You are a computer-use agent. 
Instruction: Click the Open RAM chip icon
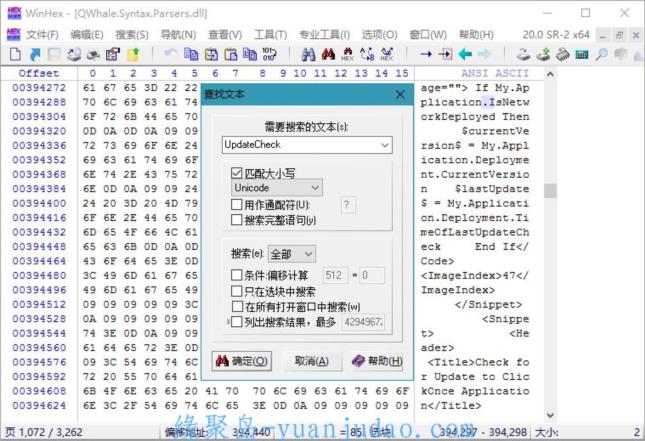click(x=562, y=54)
